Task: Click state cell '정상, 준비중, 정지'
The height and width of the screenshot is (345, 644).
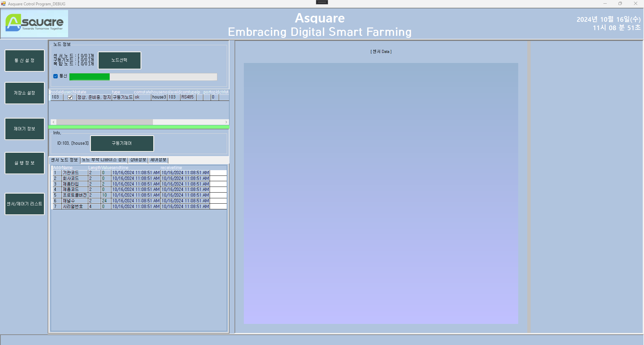Action: 94,97
